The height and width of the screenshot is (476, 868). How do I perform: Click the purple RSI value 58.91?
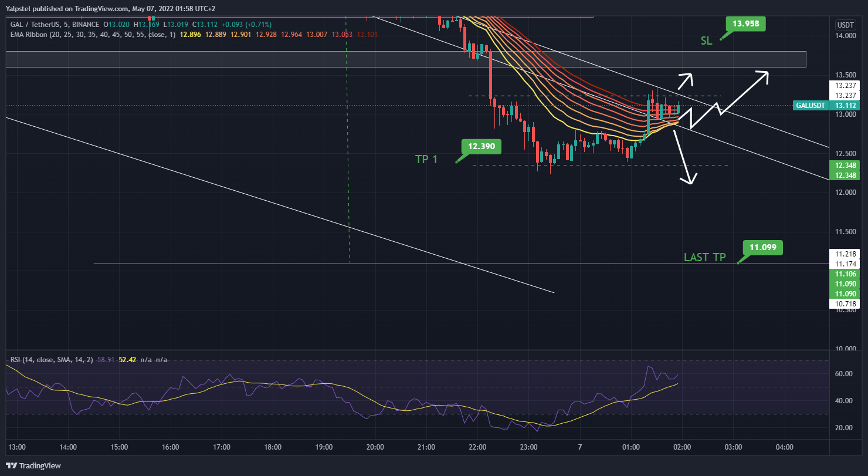tap(106, 359)
